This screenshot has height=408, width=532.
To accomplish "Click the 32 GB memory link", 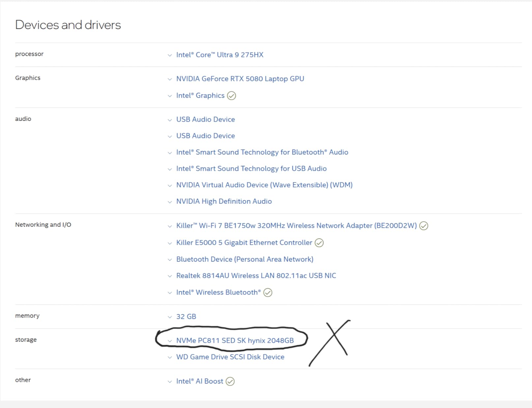I will pyautogui.click(x=186, y=317).
